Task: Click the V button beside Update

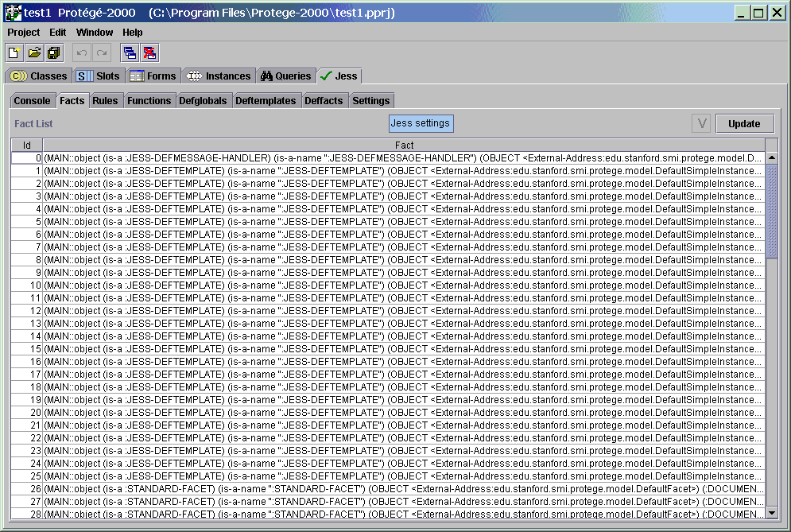Action: [x=701, y=124]
